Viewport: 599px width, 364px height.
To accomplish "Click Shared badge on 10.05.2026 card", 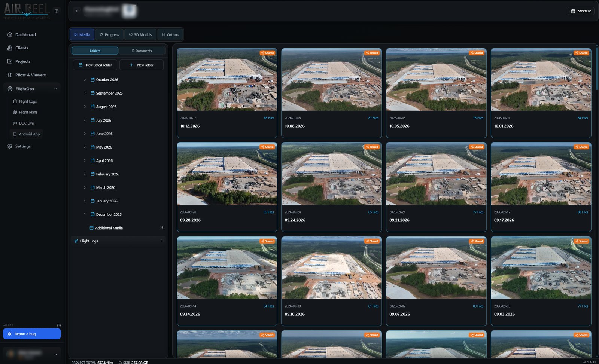I will click(x=477, y=53).
